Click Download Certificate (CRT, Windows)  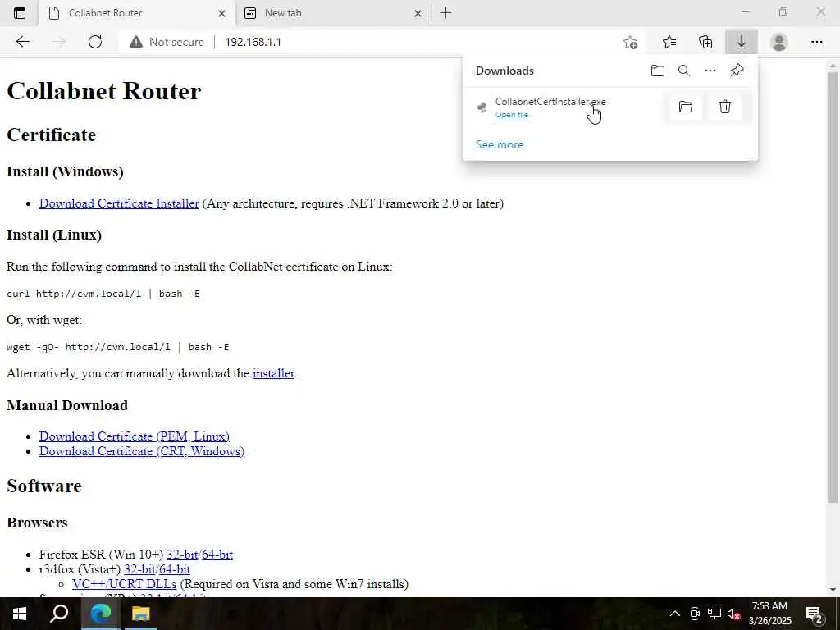(x=141, y=451)
